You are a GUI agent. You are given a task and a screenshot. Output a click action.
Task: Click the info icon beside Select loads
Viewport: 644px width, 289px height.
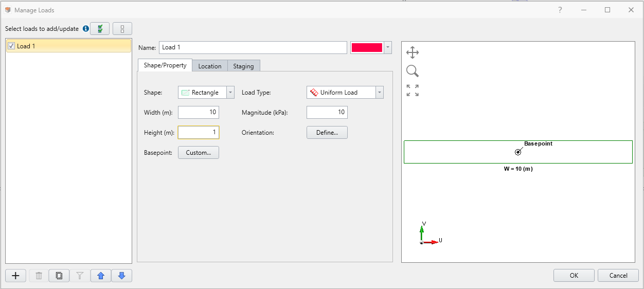(x=86, y=29)
